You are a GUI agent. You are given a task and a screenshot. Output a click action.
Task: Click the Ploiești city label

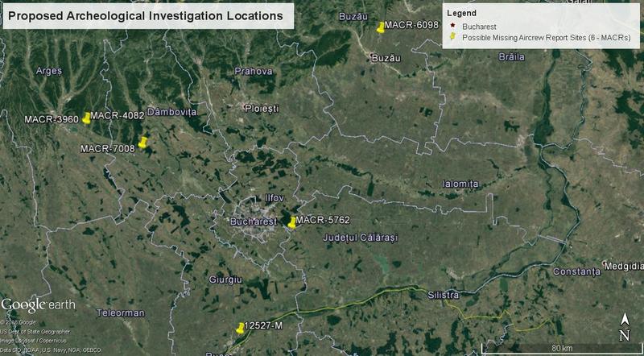tap(262, 109)
